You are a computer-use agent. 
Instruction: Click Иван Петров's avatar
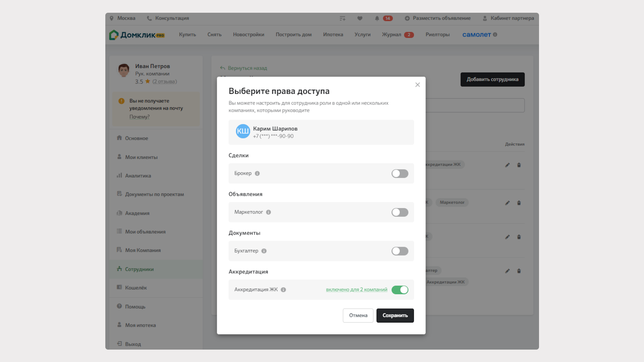coord(124,70)
